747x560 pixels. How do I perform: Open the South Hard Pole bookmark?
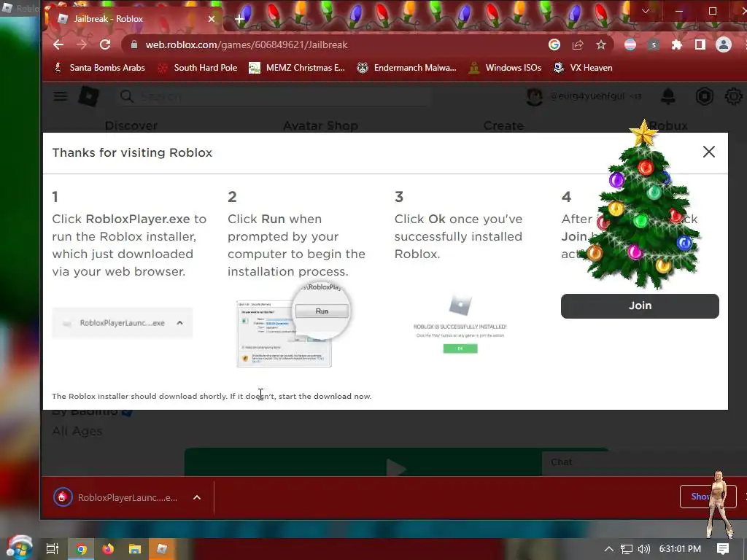pos(198,68)
